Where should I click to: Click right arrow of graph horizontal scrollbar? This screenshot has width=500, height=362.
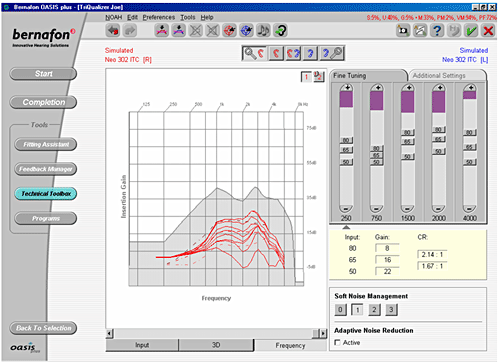pyautogui.click(x=323, y=333)
